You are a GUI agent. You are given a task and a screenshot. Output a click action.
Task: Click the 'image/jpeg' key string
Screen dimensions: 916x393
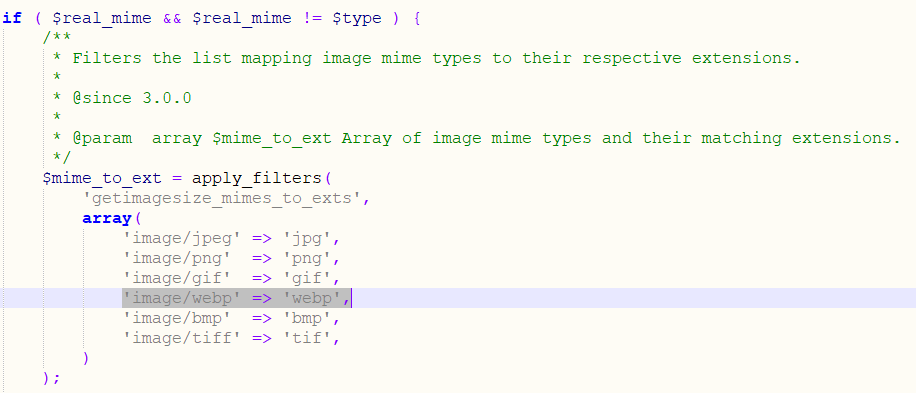point(182,238)
